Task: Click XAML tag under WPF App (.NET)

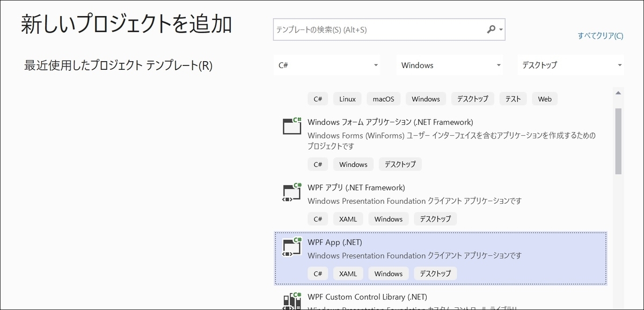Action: point(348,274)
